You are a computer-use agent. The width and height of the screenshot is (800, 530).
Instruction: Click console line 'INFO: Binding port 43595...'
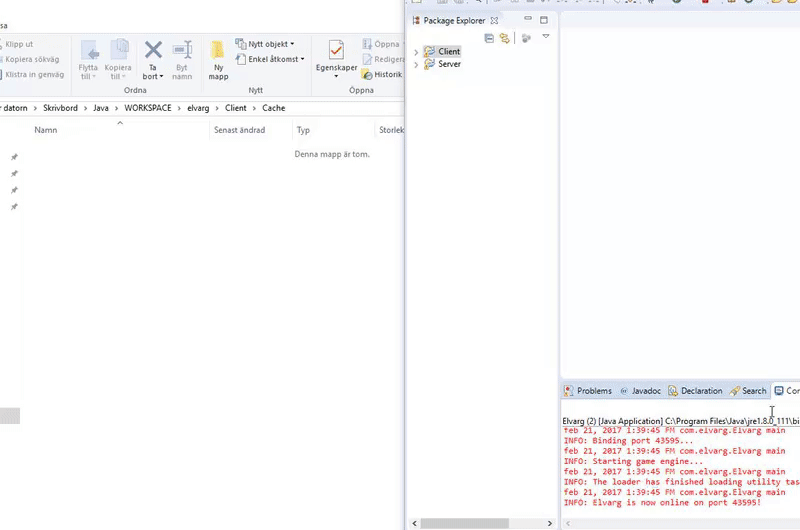pos(628,441)
